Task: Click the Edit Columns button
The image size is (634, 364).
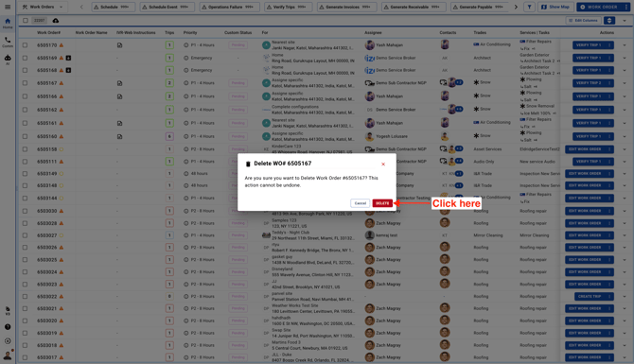Action: pyautogui.click(x=584, y=20)
